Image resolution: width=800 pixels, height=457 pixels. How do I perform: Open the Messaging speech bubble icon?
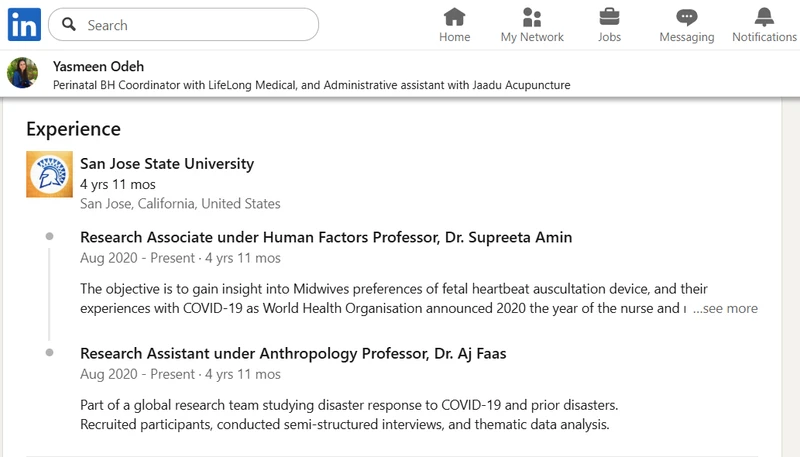click(687, 17)
